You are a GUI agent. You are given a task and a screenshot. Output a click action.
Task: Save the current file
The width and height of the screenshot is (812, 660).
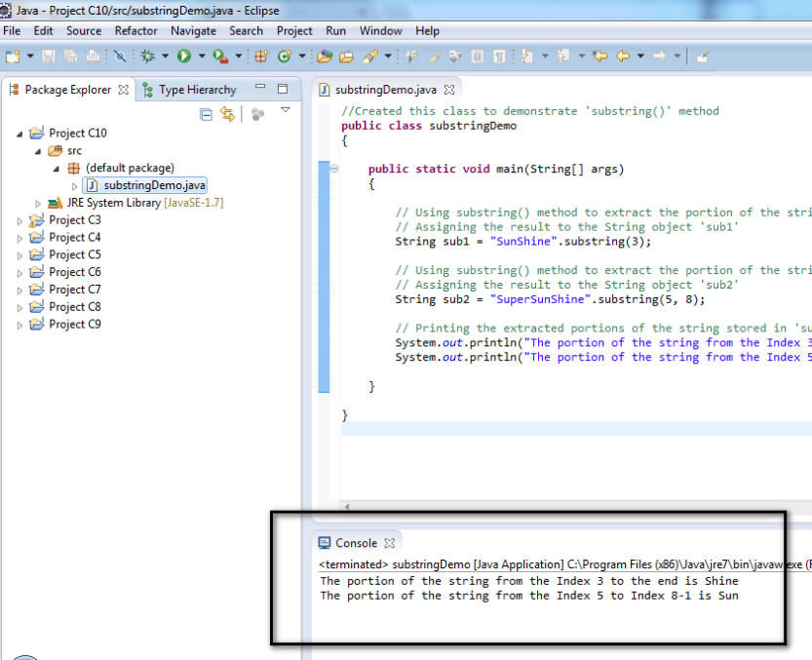click(x=47, y=56)
